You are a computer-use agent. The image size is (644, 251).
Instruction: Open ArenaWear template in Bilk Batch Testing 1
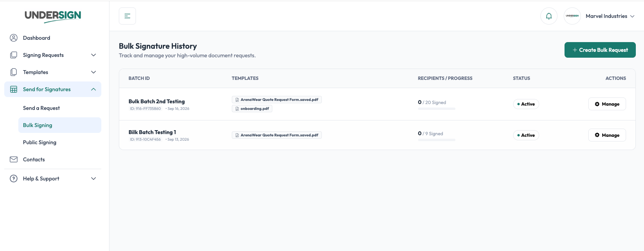pos(277,135)
